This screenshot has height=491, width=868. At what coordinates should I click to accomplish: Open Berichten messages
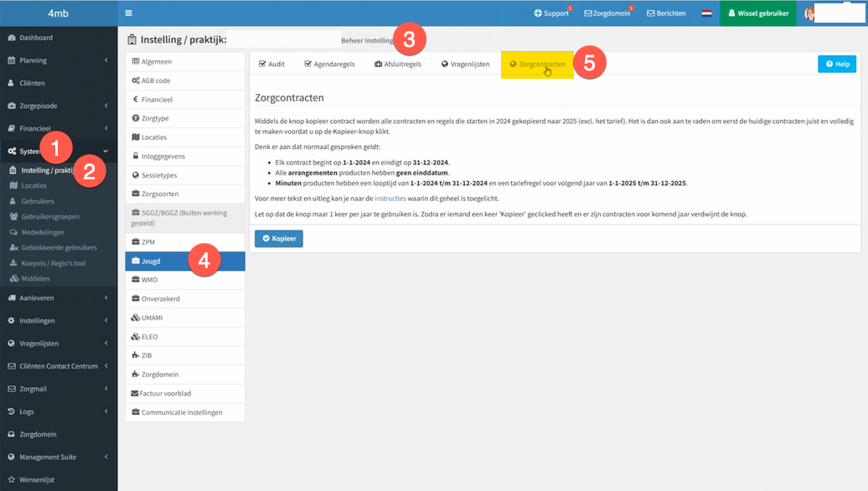(667, 13)
